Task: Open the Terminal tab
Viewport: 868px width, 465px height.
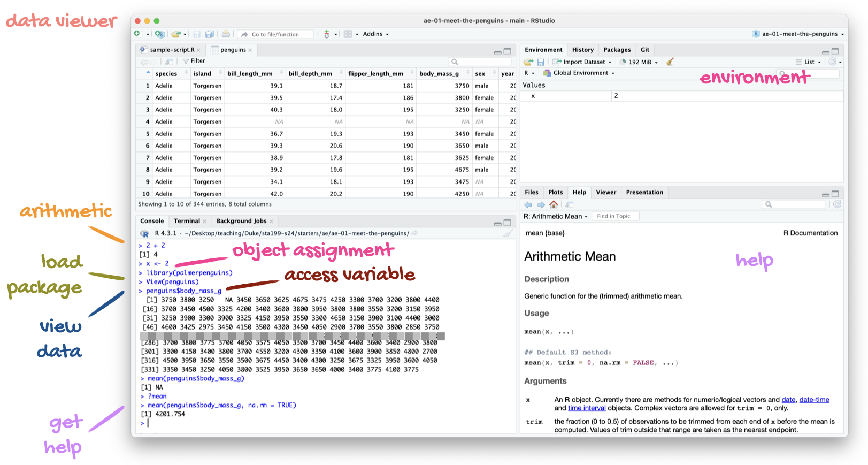Action: [x=187, y=221]
